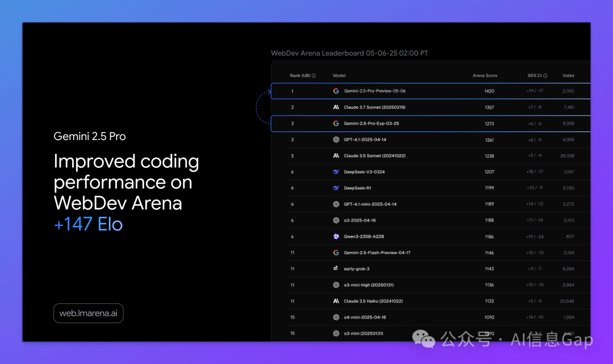Click the votes value 9,369
This screenshot has height=364, width=613.
[x=568, y=124]
